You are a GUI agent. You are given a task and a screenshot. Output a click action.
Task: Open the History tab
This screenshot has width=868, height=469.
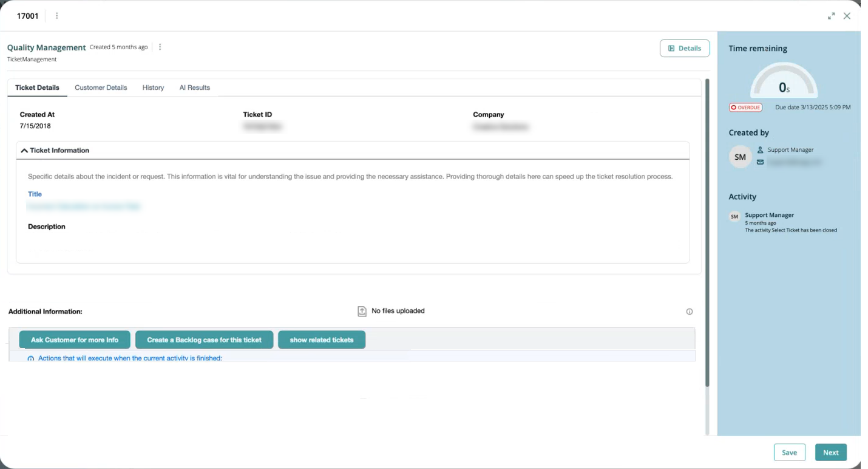(153, 87)
